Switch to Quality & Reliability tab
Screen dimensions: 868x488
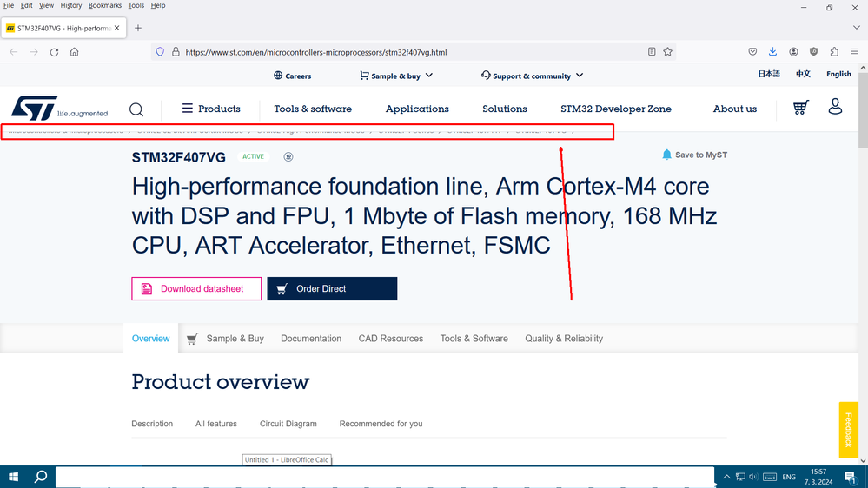pyautogui.click(x=564, y=338)
